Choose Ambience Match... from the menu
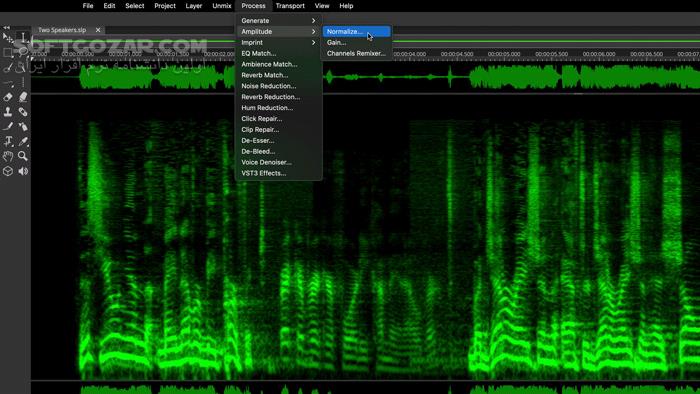 (279, 64)
